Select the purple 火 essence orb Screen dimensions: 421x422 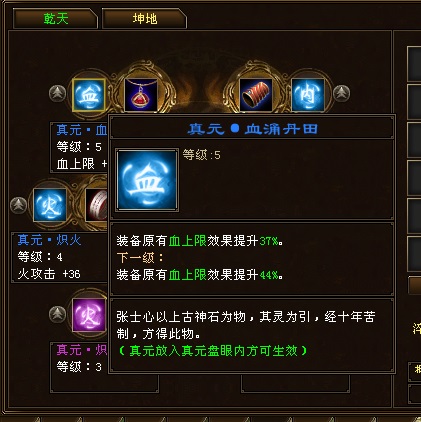pyautogui.click(x=89, y=315)
